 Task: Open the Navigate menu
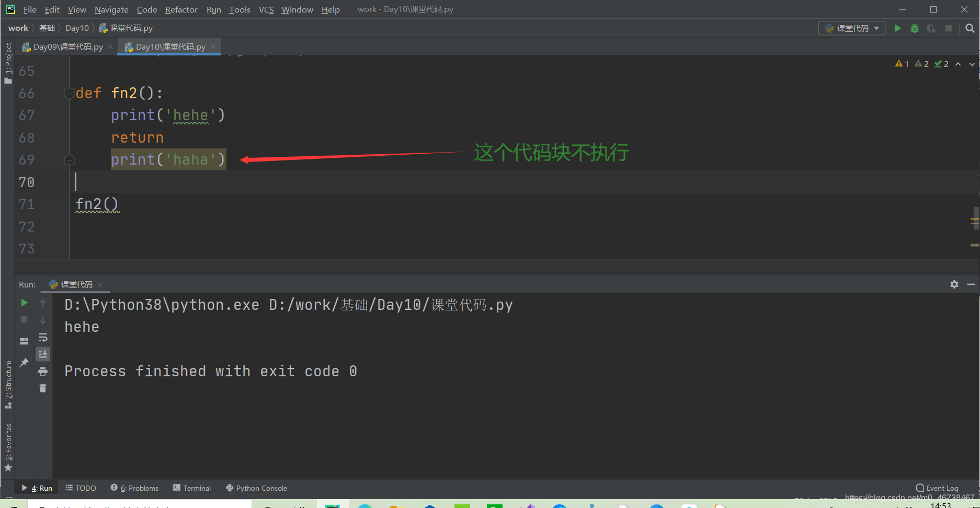click(x=111, y=9)
